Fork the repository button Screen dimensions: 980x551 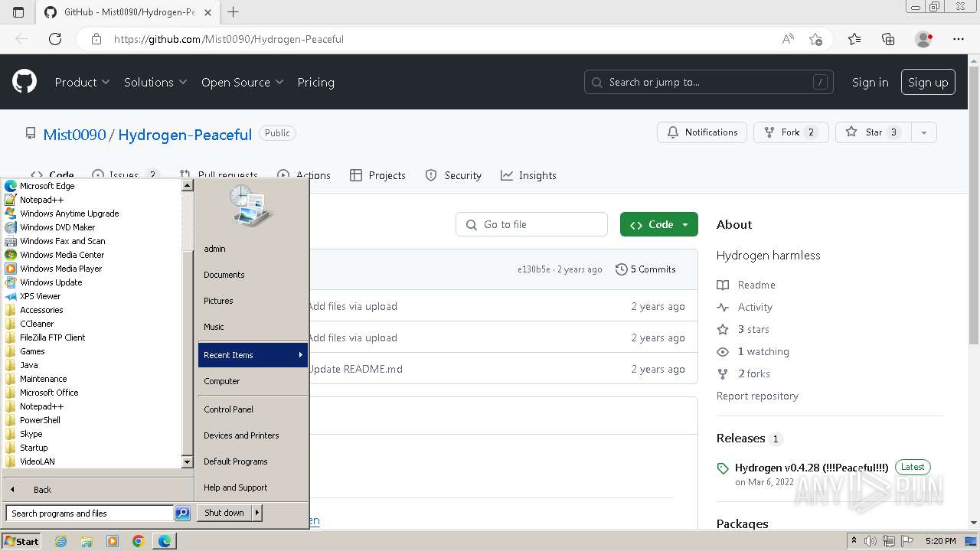pos(791,132)
